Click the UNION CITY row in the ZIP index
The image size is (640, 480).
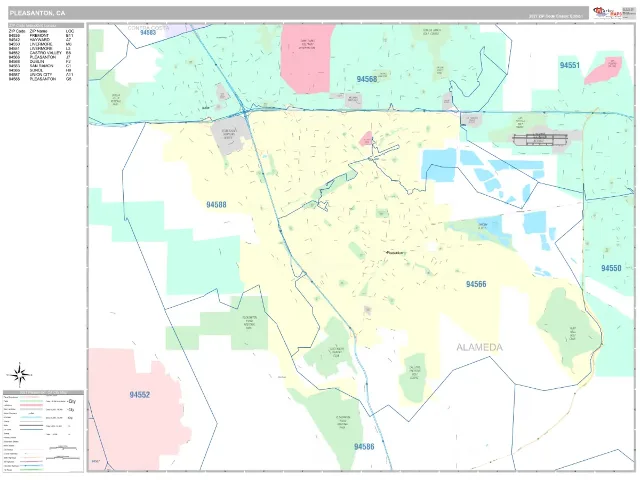click(41, 75)
